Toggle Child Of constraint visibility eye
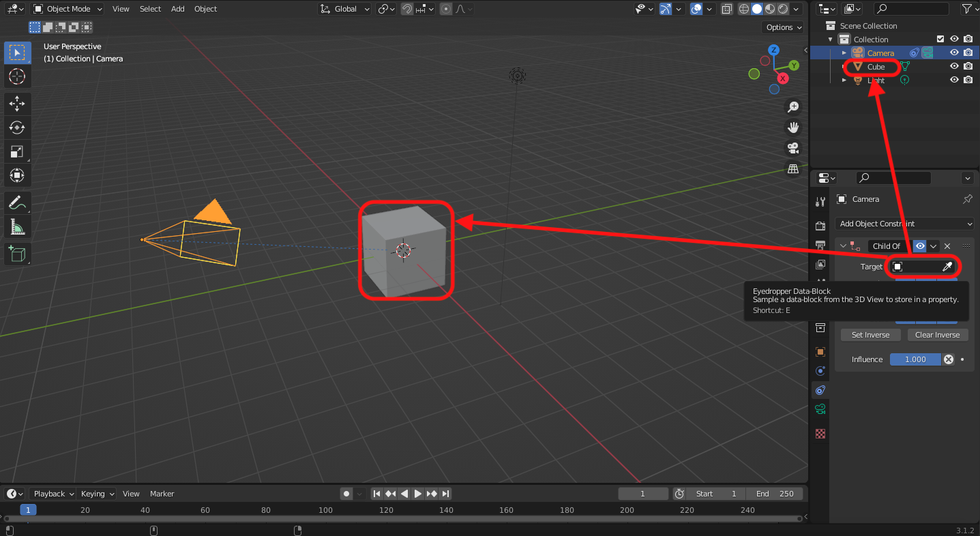Screen dimensions: 980x536 920,246
